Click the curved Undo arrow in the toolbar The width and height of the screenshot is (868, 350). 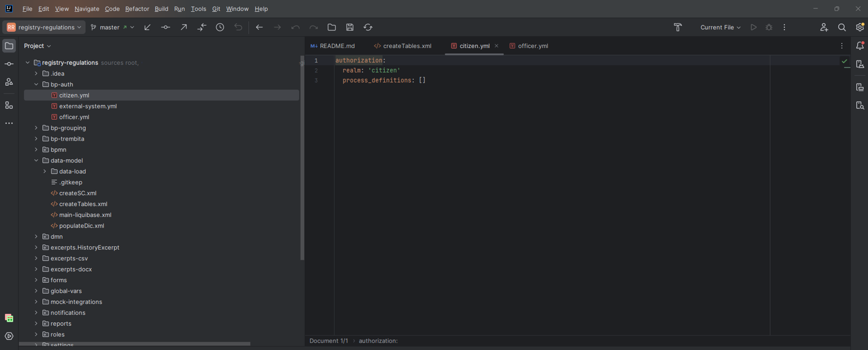click(x=295, y=27)
